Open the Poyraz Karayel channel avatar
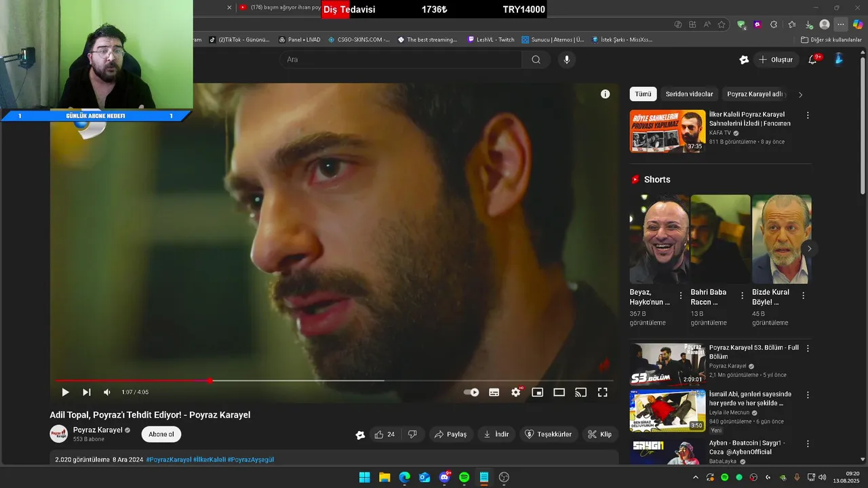 (59, 434)
